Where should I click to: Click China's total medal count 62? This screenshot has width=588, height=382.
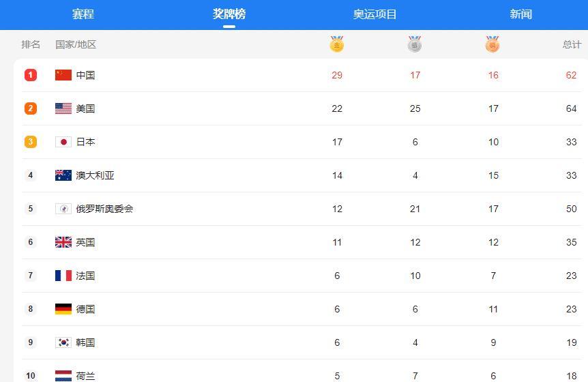571,75
